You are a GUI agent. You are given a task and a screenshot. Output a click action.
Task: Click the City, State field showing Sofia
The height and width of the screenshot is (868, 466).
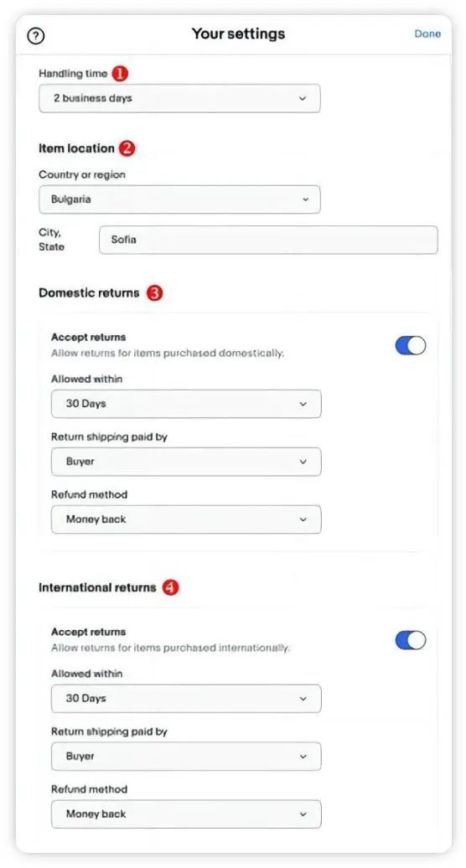pos(268,240)
